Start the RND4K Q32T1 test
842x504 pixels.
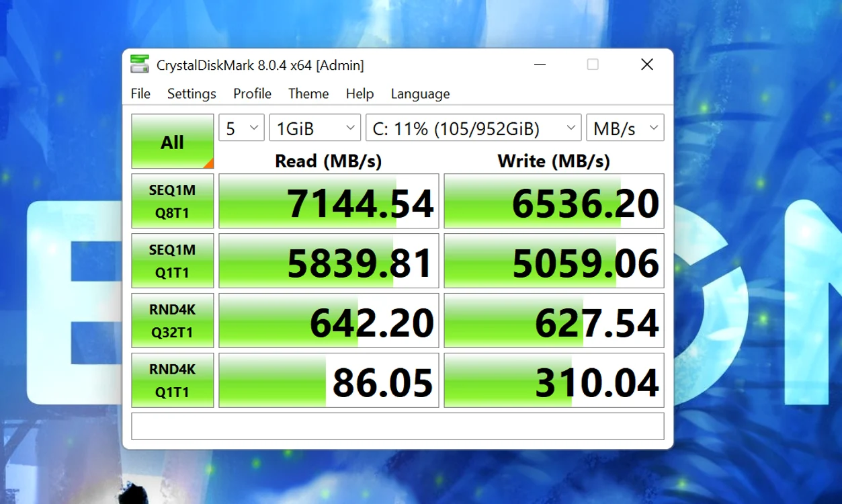(173, 321)
